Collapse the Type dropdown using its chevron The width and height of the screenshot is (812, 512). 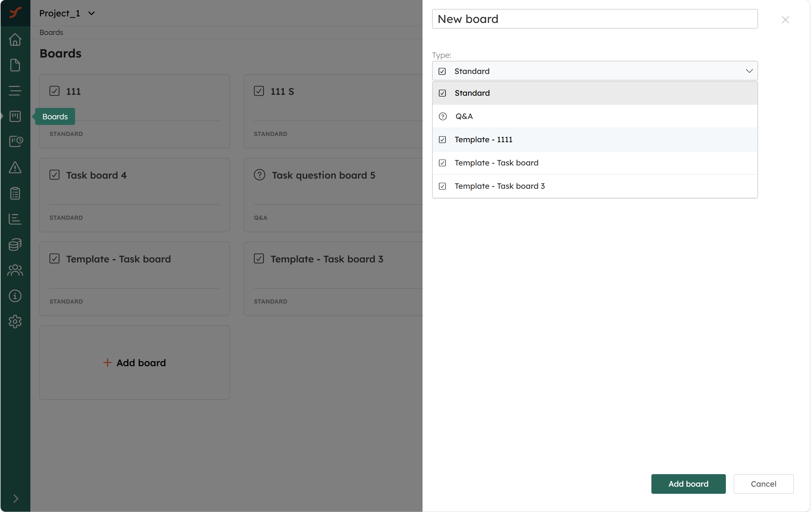749,71
